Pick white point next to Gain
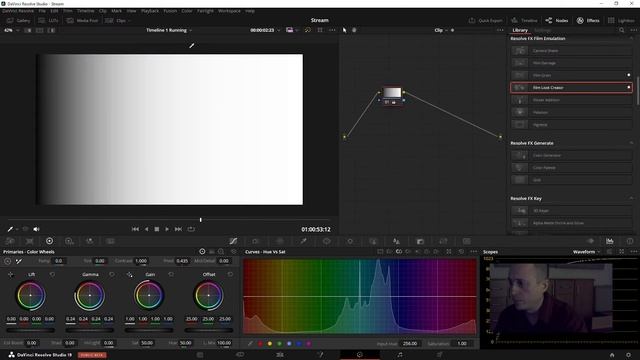This screenshot has width=640, height=360. [129, 275]
